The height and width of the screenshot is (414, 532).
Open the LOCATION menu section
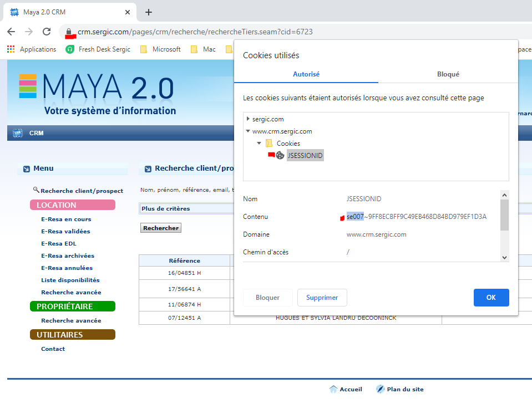click(73, 205)
